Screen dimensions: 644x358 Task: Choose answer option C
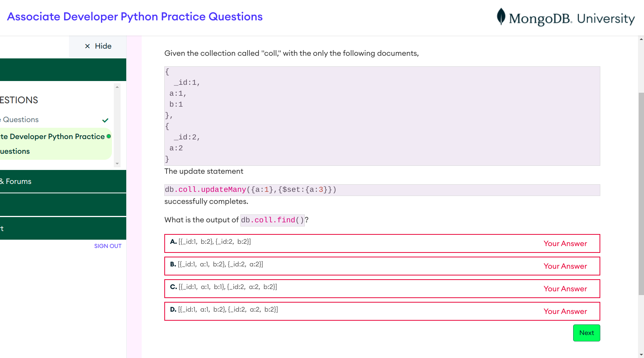click(382, 289)
